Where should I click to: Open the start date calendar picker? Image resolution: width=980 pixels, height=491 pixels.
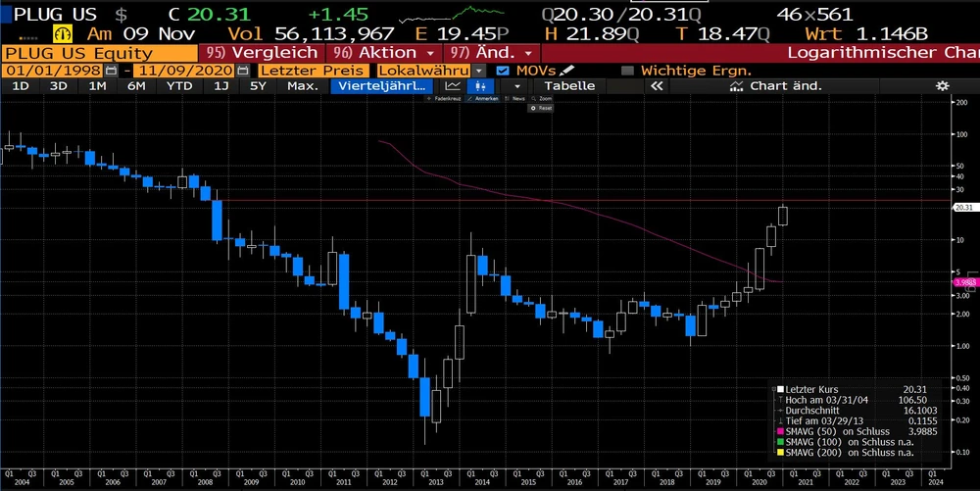[110, 71]
